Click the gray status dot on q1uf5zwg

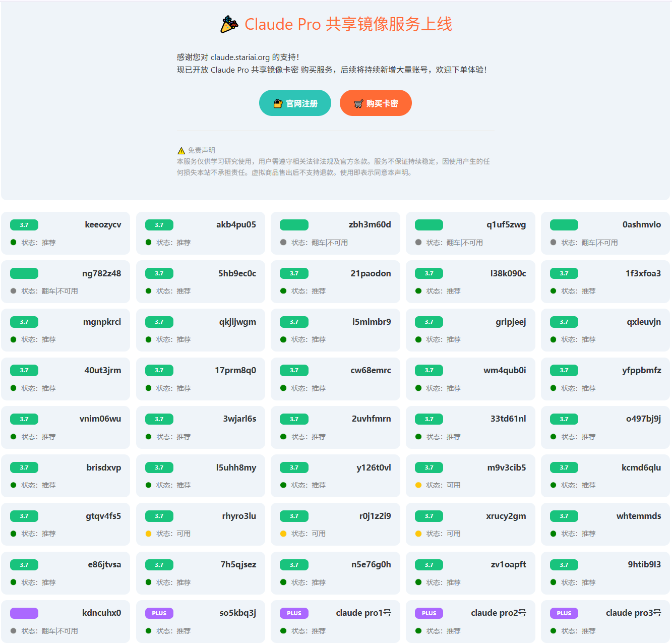click(418, 243)
